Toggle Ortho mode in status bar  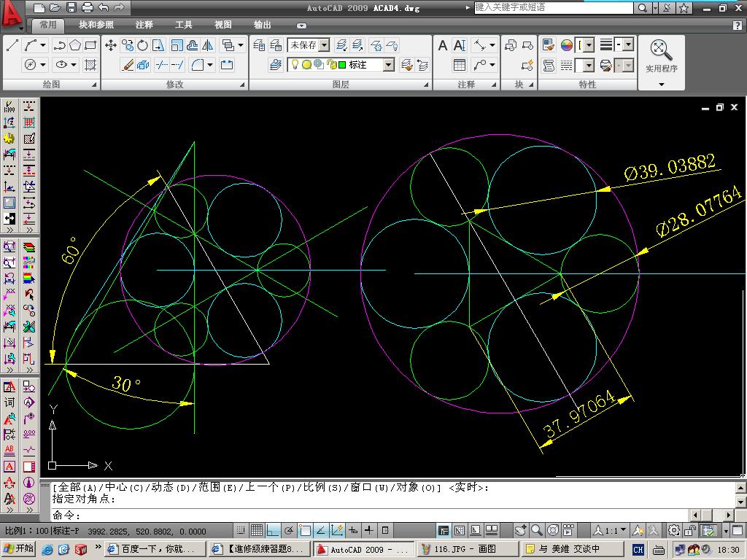273,530
